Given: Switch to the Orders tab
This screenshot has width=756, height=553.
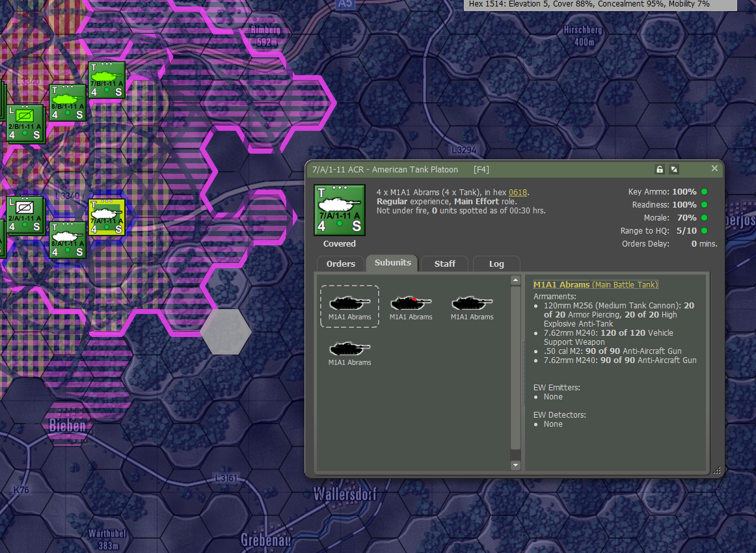Looking at the screenshot, I should click(x=340, y=263).
